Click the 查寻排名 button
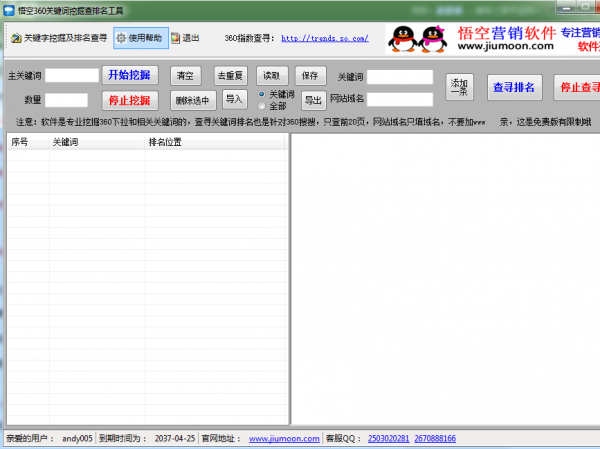This screenshot has width=600, height=449. pos(514,87)
